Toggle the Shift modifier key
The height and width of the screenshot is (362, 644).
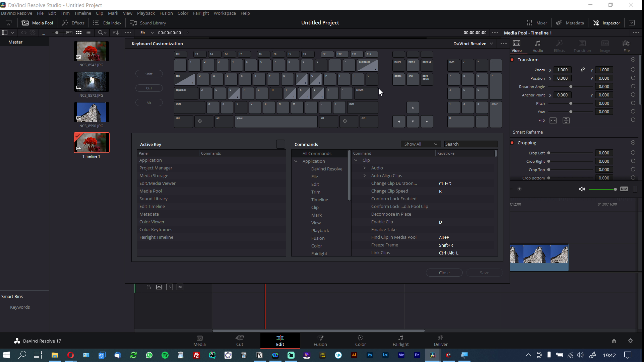[x=149, y=74]
